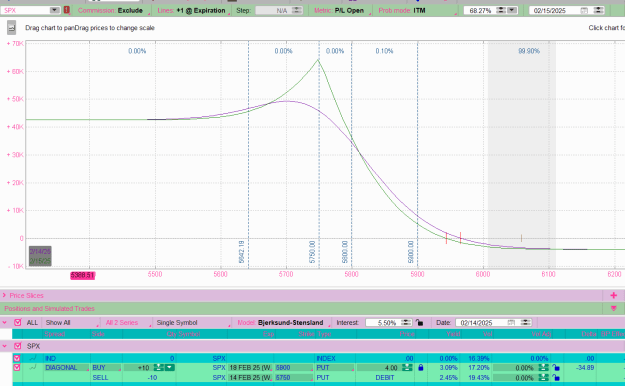
Task: Unlock the Interest rate lock icon
Action: point(419,322)
